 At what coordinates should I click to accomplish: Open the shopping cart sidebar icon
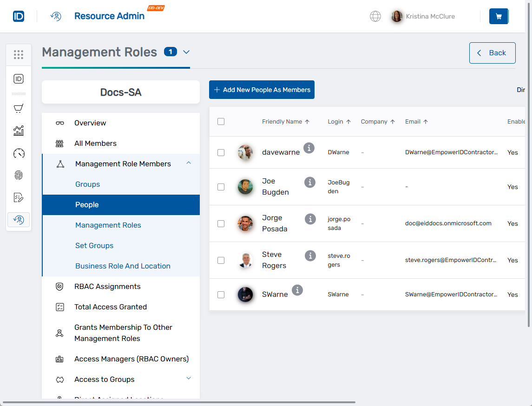click(19, 108)
